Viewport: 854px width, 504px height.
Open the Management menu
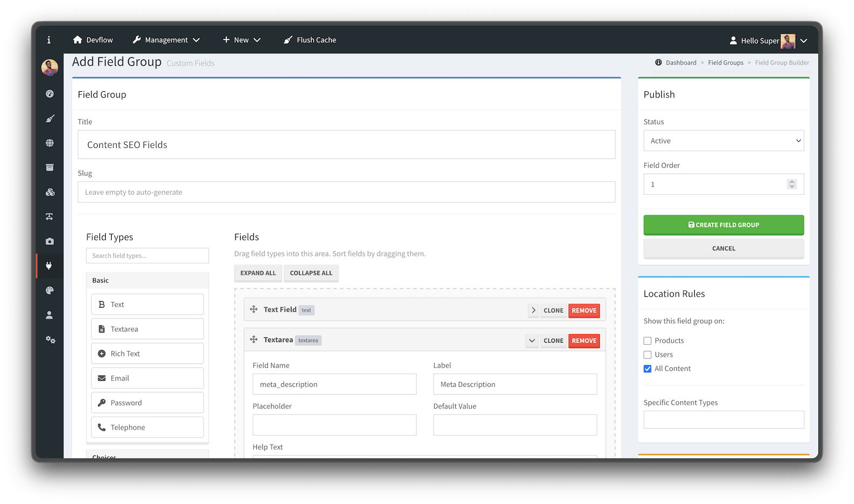[166, 40]
